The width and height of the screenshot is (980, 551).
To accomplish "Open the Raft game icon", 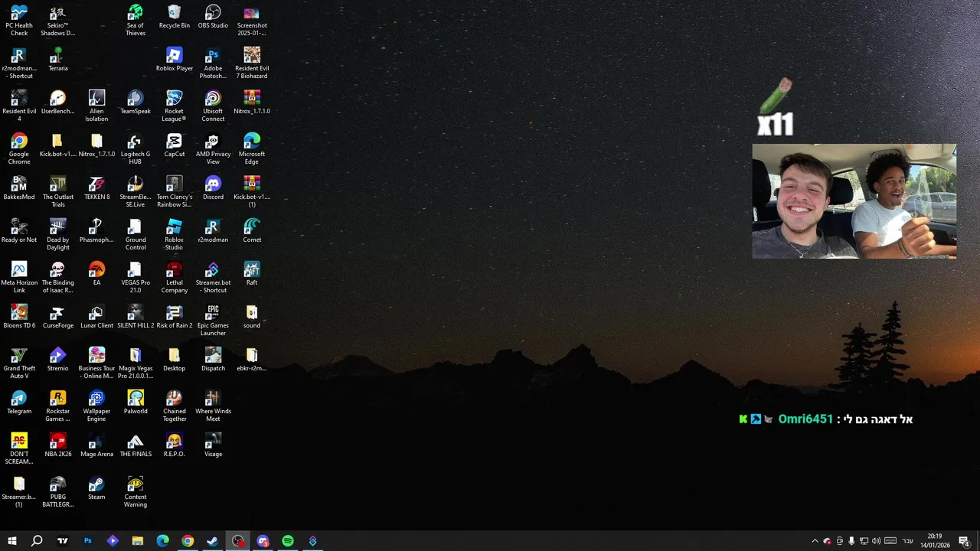I will click(x=252, y=274).
